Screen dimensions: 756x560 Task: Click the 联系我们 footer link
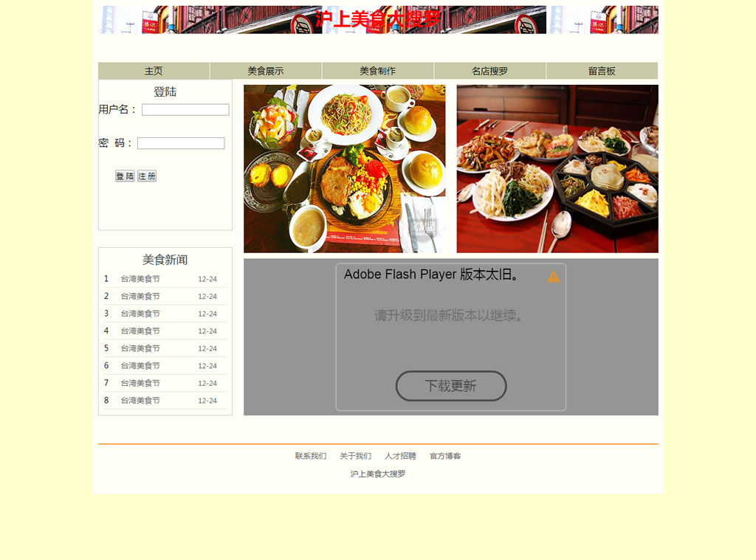click(x=311, y=456)
